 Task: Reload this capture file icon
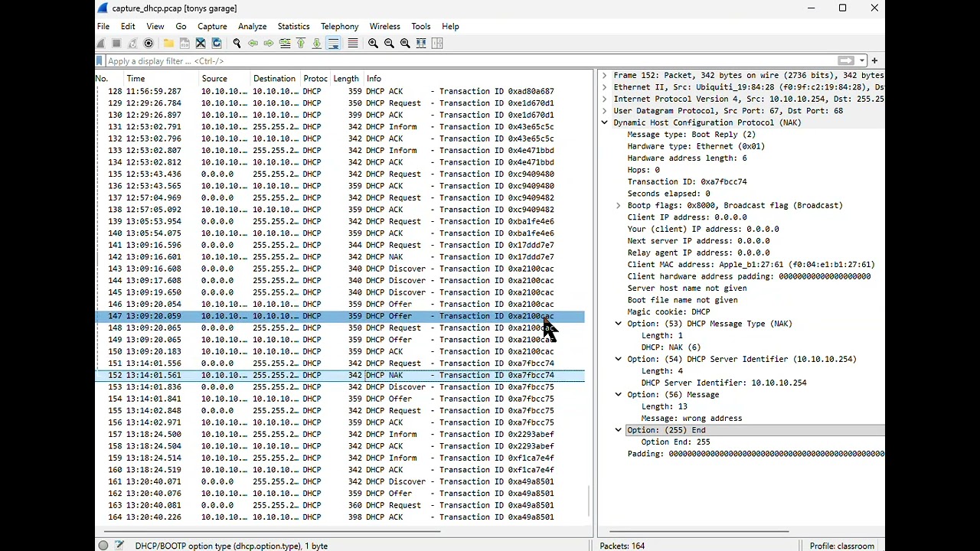217,44
